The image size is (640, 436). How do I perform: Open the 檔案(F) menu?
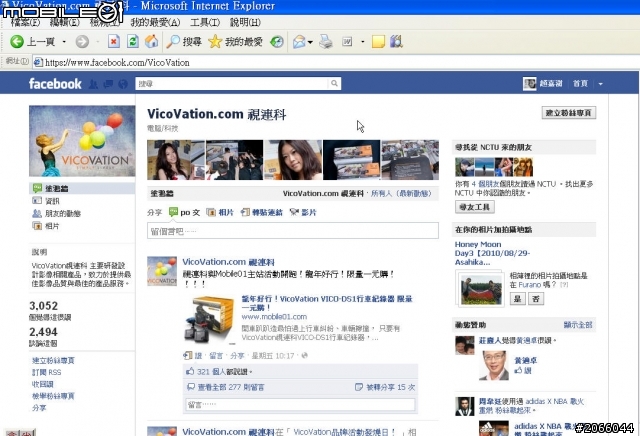[x=25, y=22]
